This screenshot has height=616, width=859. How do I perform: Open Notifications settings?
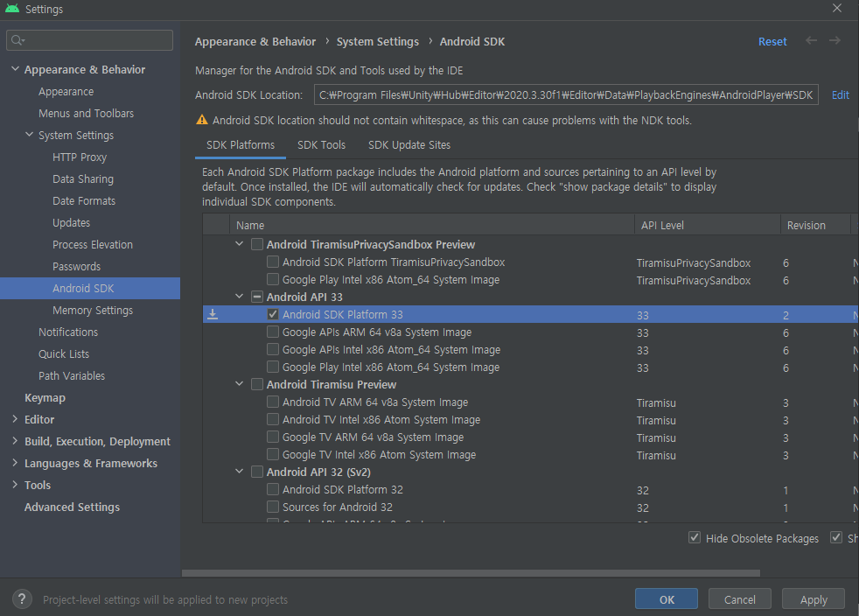coord(68,332)
